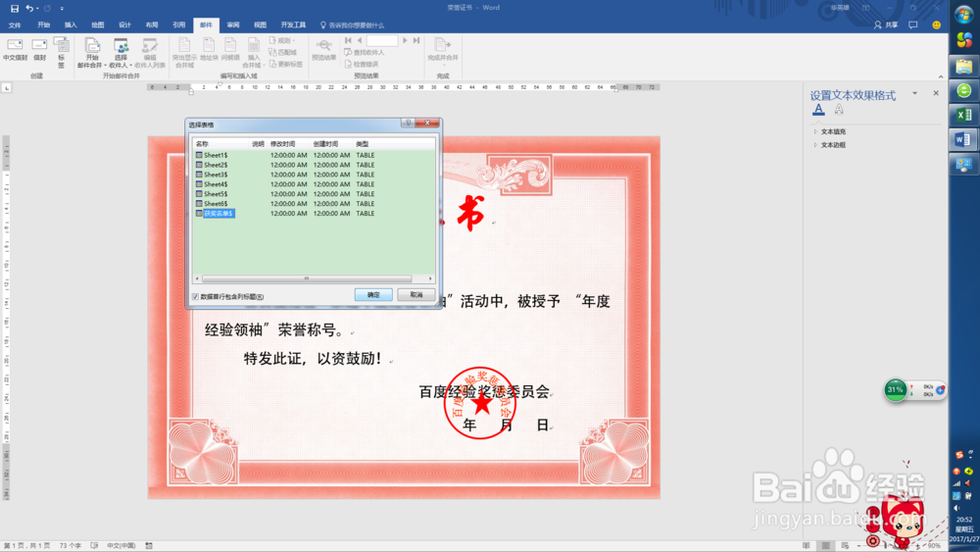Viewport: 980px width, 552px height.
Task: Click 编辑收件人列表 edit recipient list
Action: [149, 53]
